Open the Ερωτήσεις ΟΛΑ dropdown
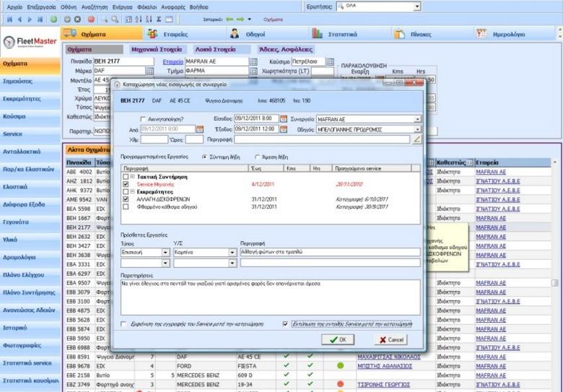This screenshot has width=563, height=392. (x=417, y=6)
